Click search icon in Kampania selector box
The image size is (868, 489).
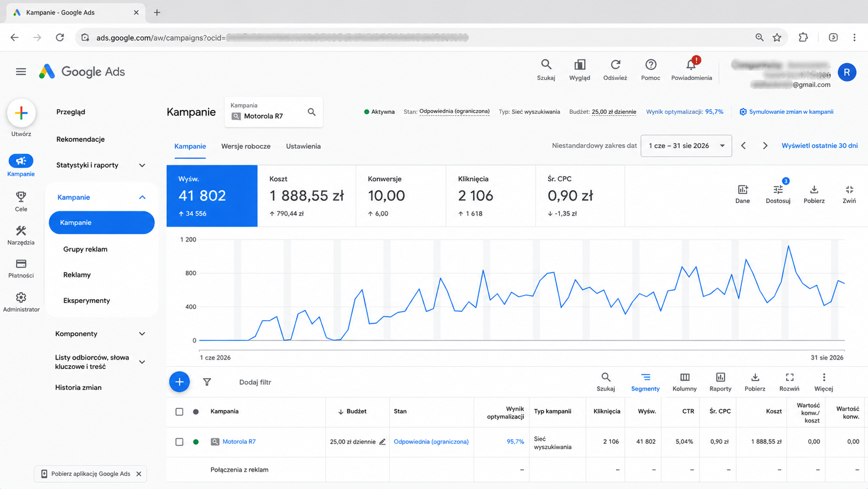[x=311, y=112]
